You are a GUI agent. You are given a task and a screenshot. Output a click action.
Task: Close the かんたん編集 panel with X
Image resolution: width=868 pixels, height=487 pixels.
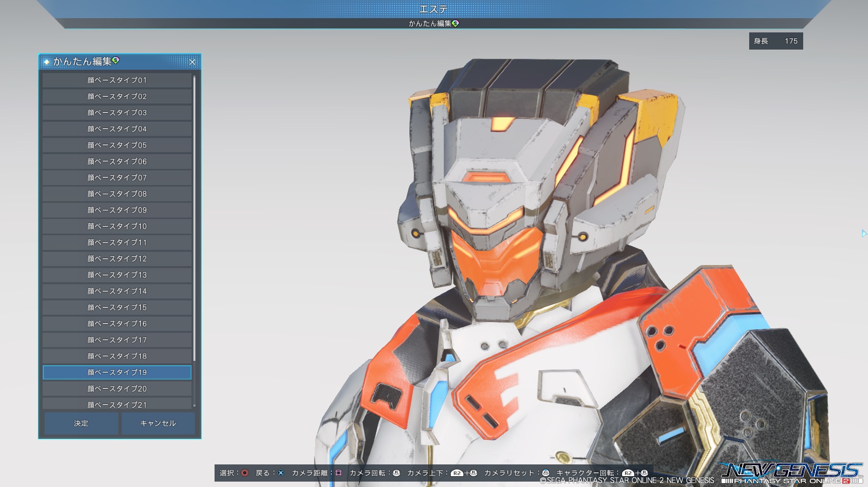pyautogui.click(x=192, y=62)
